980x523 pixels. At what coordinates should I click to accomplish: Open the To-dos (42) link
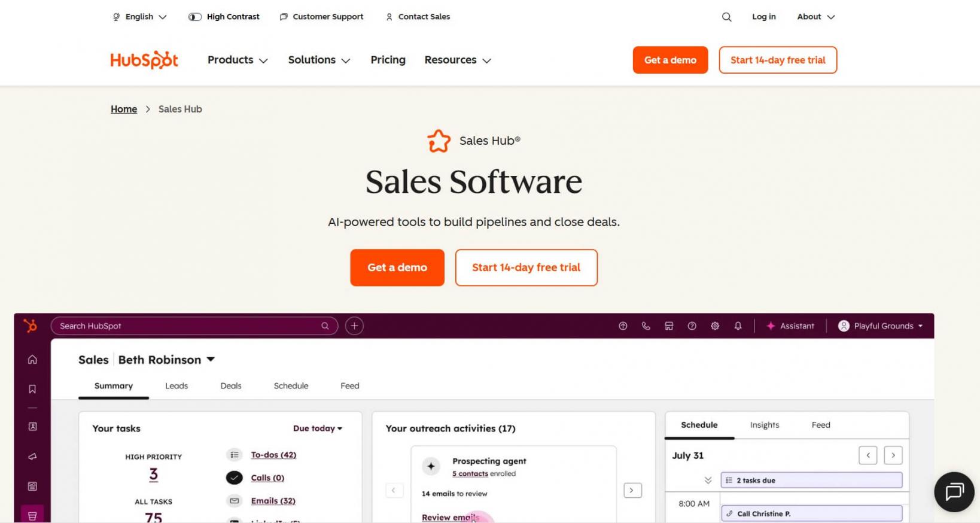[273, 455]
